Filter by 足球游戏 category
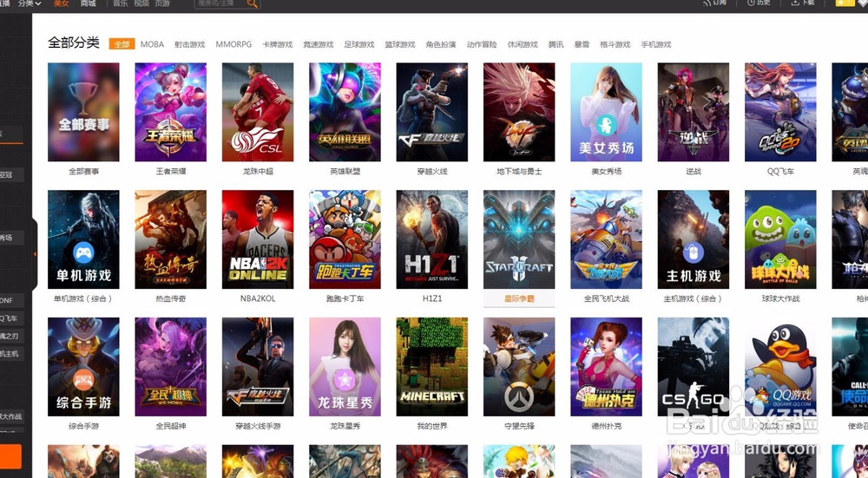The width and height of the screenshot is (868, 478). [x=359, y=44]
